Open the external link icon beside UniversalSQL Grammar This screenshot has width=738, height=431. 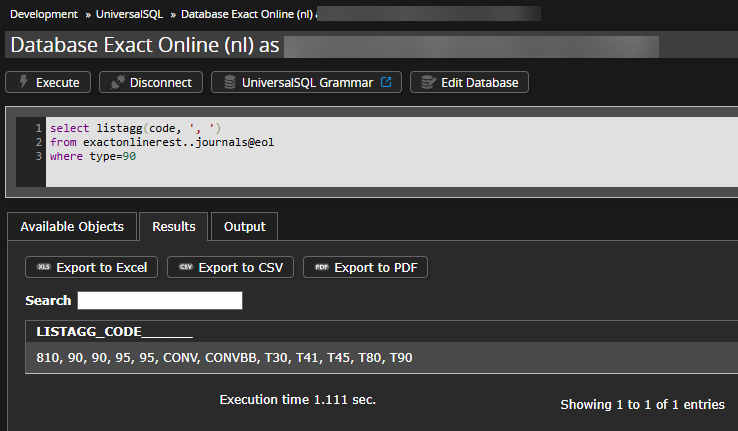point(386,83)
